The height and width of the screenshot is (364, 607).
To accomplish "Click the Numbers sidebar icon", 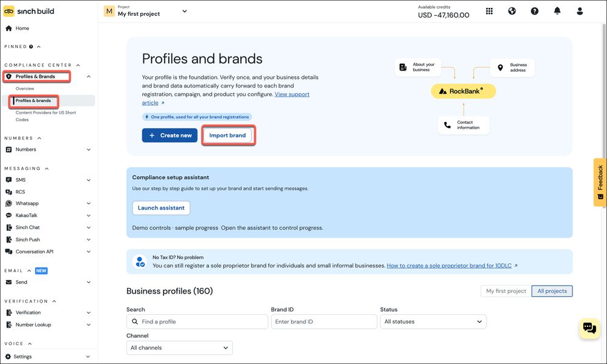I will [x=9, y=149].
